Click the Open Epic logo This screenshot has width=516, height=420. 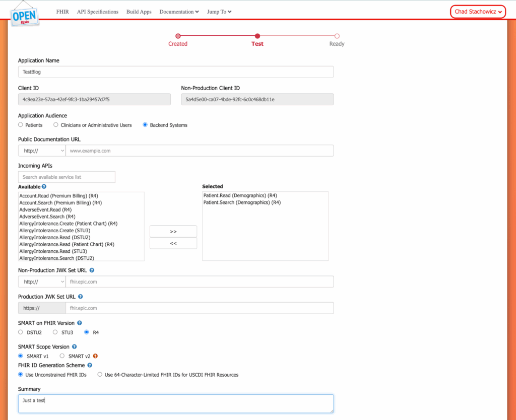[x=25, y=15]
